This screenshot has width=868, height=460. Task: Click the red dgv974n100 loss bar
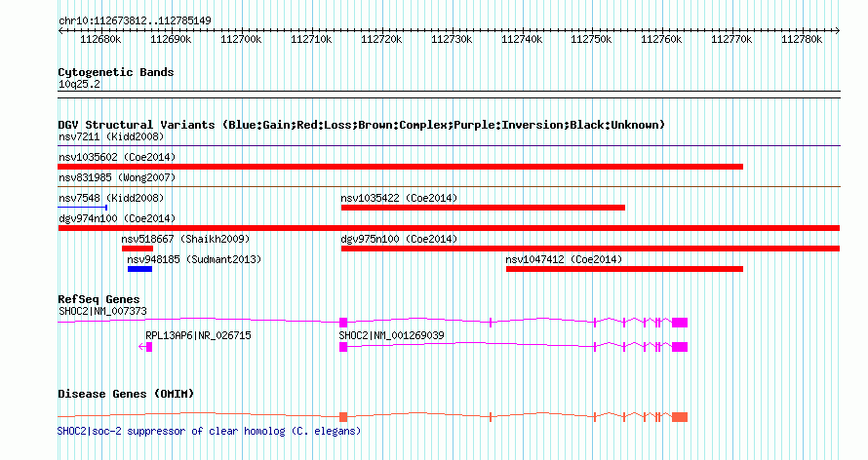pyautogui.click(x=449, y=228)
